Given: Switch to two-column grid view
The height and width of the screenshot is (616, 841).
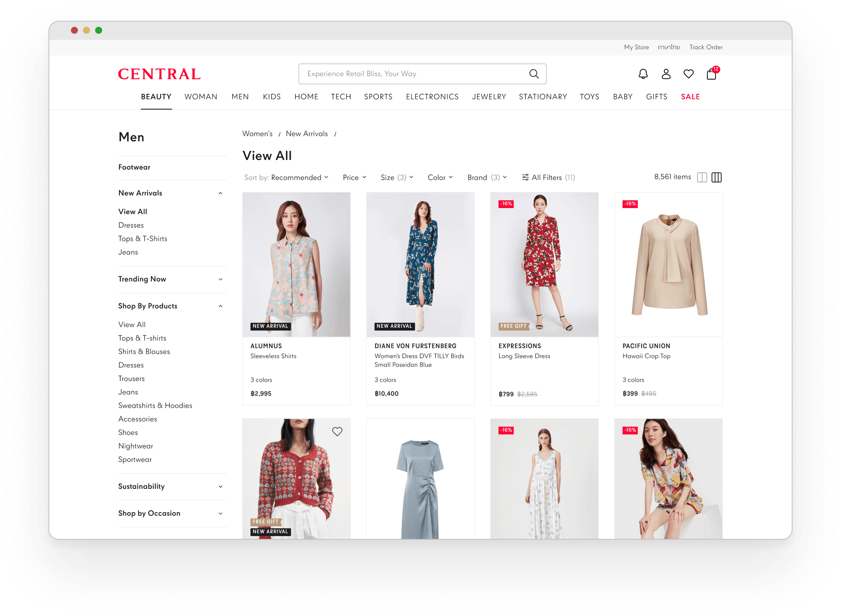Looking at the screenshot, I should click(x=702, y=177).
